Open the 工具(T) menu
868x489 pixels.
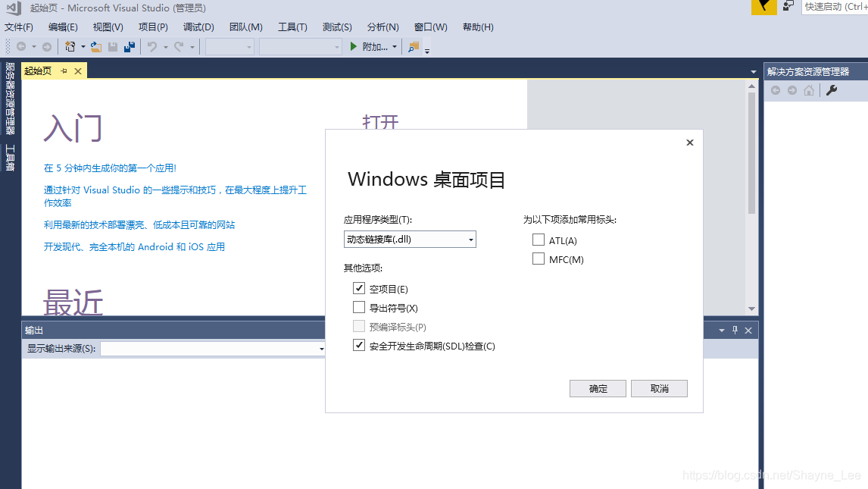click(x=292, y=27)
